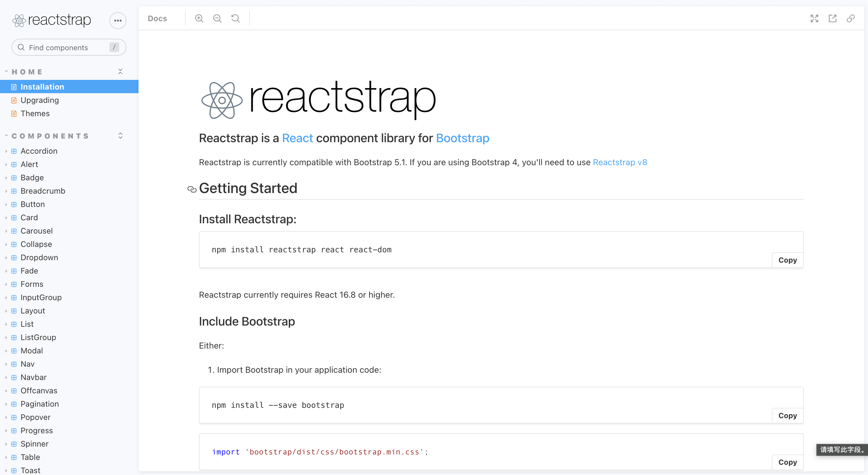Expand the Dropdown component in the sidebar
868x475 pixels.
pos(39,257)
